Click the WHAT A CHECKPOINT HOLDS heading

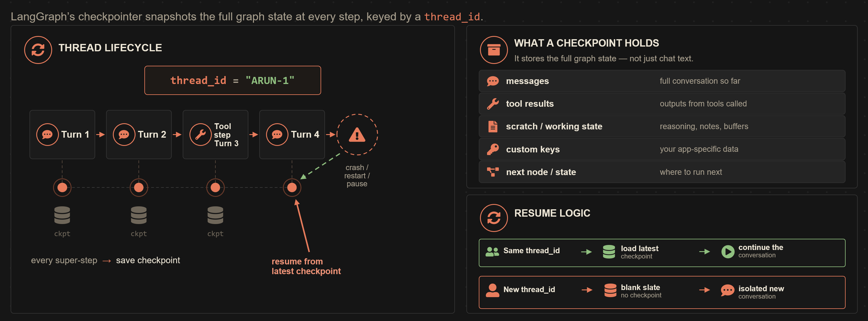pos(586,43)
